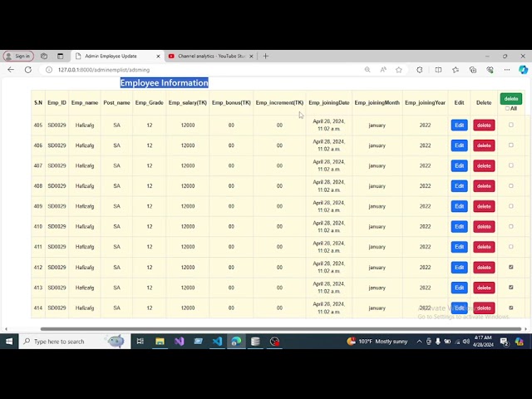Click the horizontal scrollbar at the page bottom
Image resolution: width=532 pixels, height=399 pixels.
point(281,329)
